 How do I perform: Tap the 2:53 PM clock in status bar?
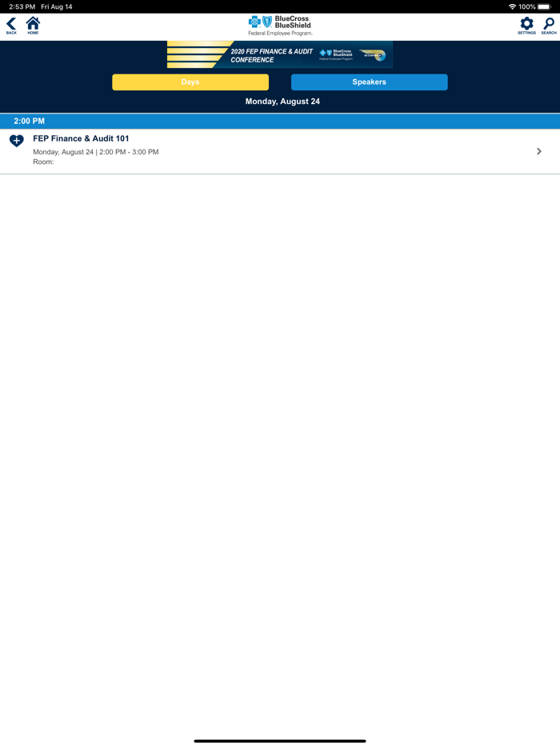pos(22,6)
